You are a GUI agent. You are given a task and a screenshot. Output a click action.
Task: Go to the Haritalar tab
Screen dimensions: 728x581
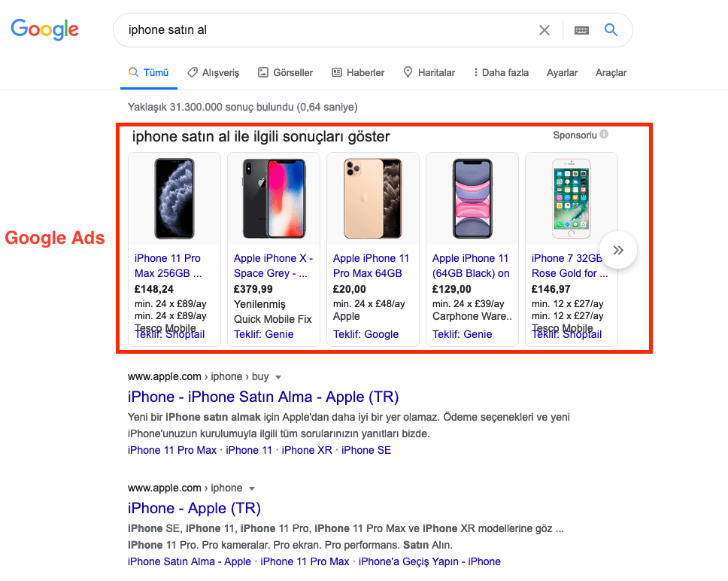429,73
